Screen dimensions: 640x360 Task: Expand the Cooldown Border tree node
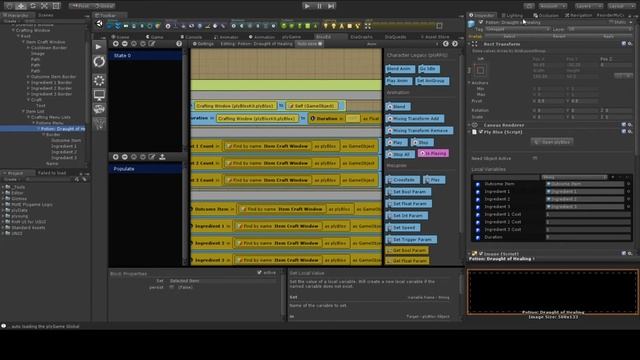click(28, 47)
